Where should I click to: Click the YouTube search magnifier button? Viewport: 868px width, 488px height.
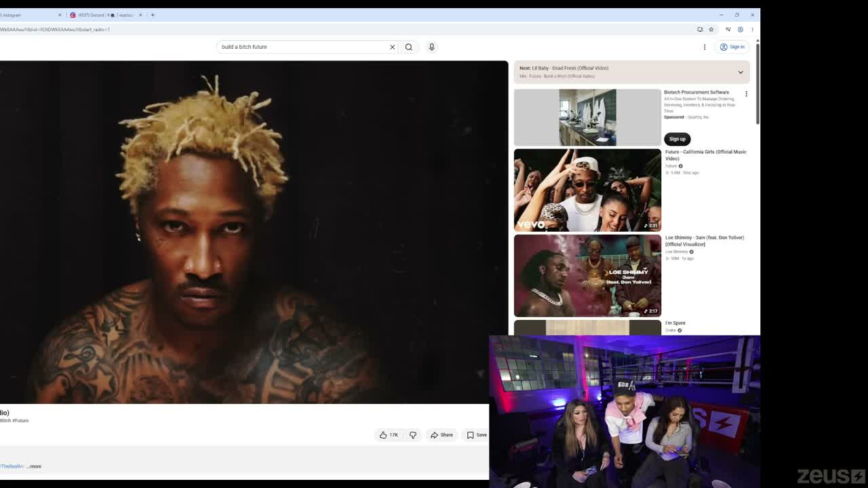point(408,47)
